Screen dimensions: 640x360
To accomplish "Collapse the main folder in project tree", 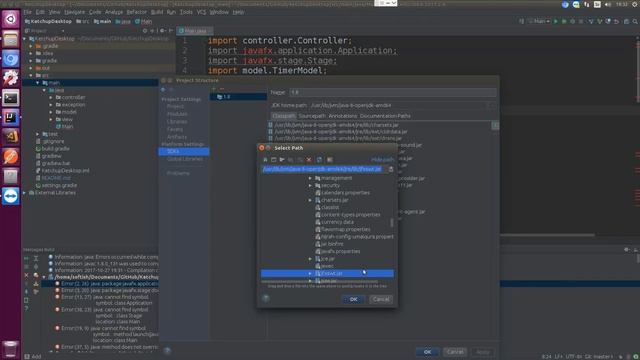I will (38, 83).
